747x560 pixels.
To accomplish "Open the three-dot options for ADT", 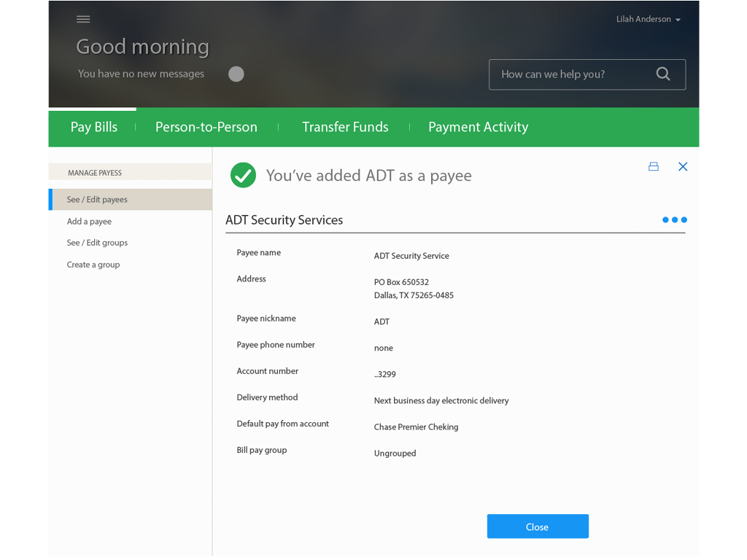I will tap(675, 219).
